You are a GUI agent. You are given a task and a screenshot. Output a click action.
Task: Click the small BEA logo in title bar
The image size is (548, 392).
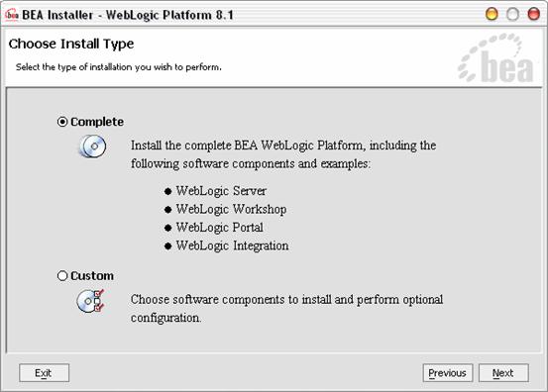12,15
